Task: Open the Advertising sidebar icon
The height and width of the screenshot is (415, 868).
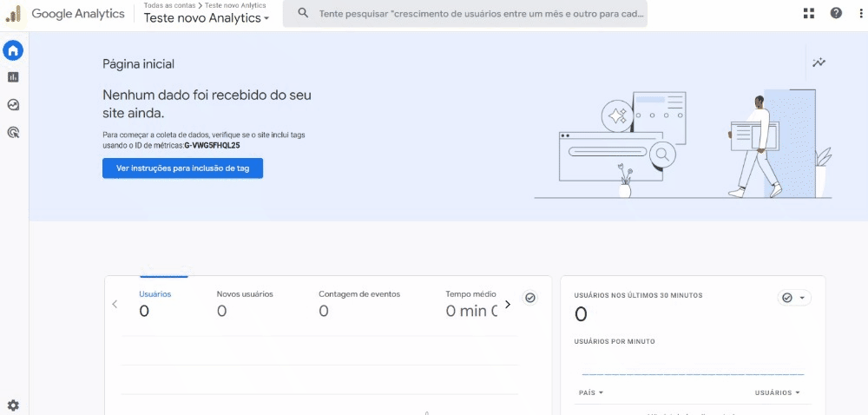Action: tap(13, 132)
